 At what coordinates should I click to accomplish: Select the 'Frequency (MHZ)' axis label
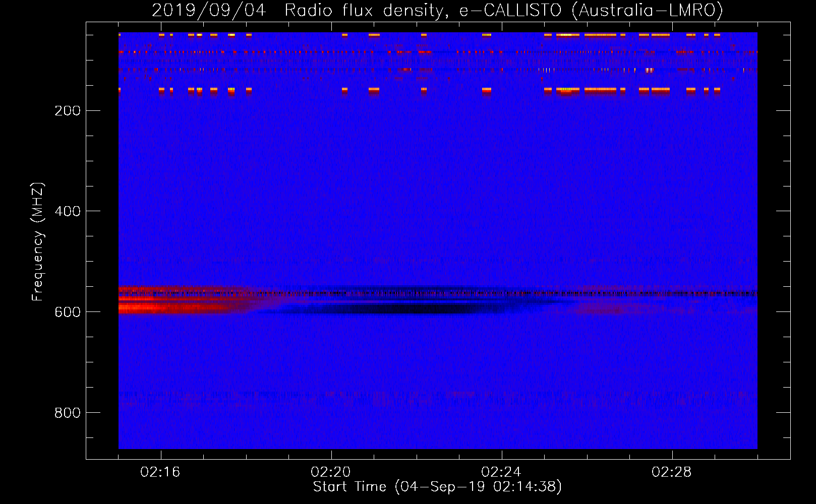tap(38, 241)
